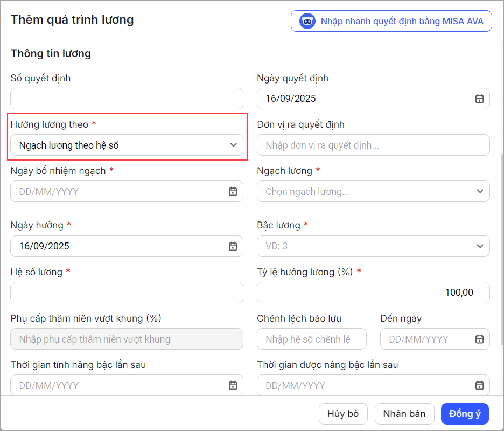Open calendar for Thời gian tính nâng bậc
This screenshot has height=431, width=504.
tap(233, 385)
